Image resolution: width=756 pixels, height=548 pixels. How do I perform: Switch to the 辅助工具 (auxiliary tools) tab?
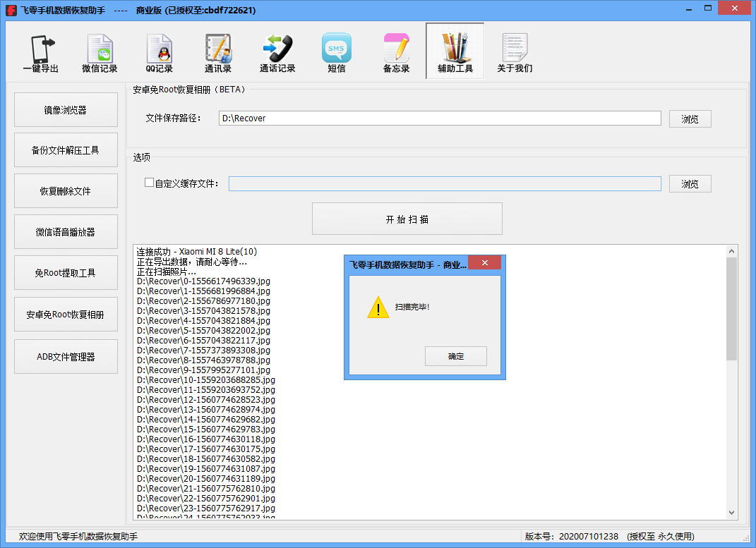[455, 51]
